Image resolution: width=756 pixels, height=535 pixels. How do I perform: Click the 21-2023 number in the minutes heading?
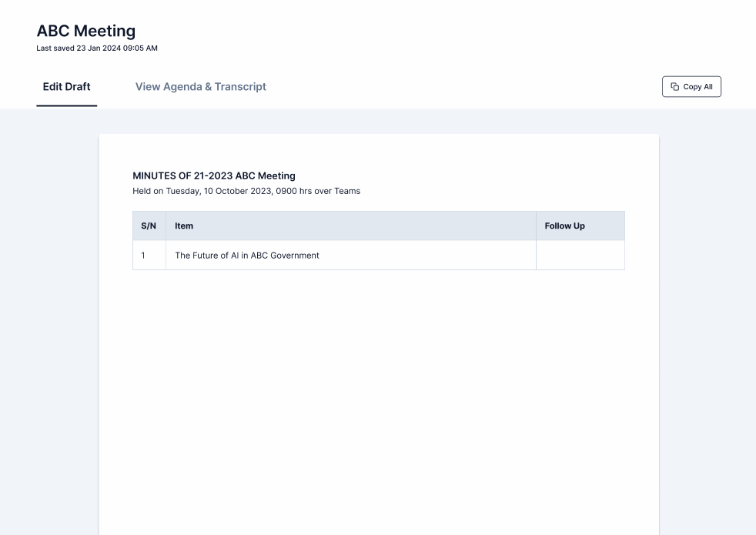point(213,176)
